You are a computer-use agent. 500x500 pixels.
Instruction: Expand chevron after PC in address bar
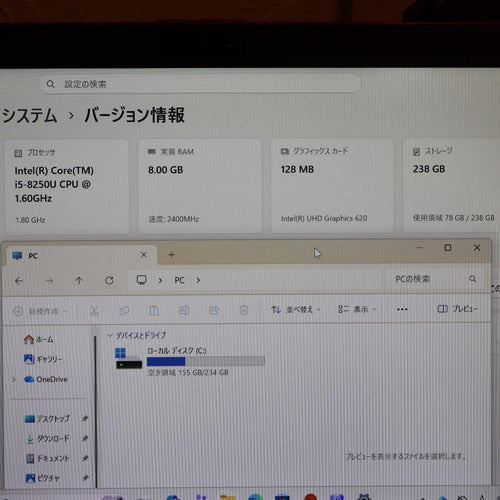[x=198, y=280]
